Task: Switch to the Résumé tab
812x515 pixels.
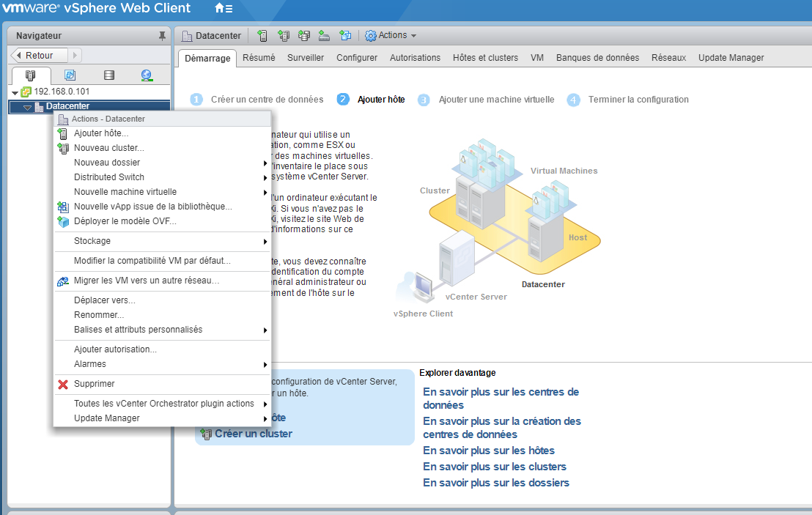Action: point(259,57)
